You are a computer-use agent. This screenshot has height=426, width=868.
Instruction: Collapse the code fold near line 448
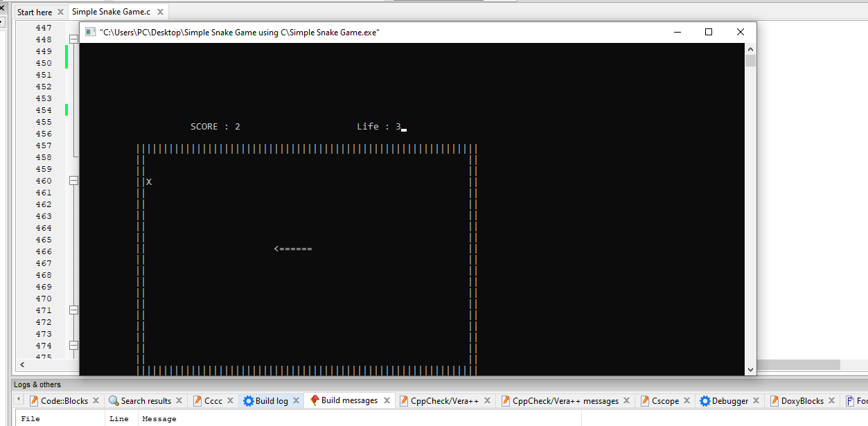pyautogui.click(x=73, y=39)
